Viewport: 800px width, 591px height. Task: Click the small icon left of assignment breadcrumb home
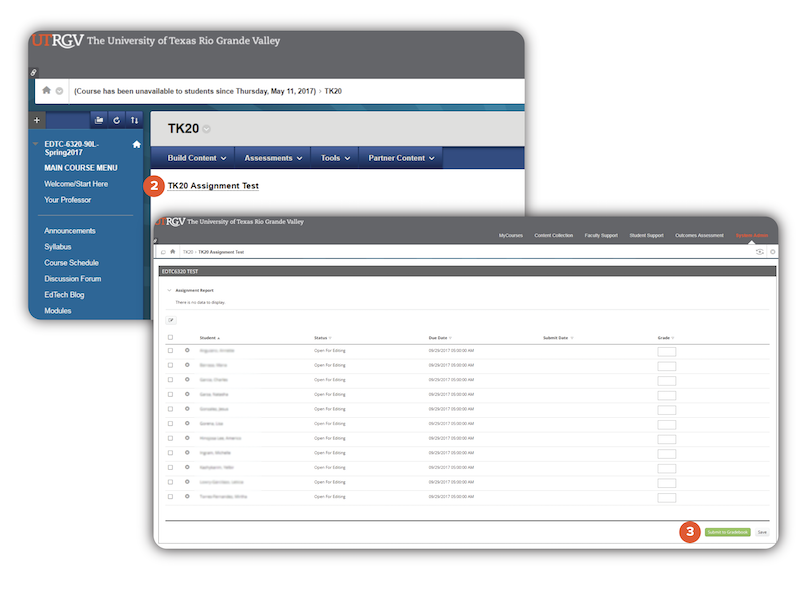click(163, 252)
